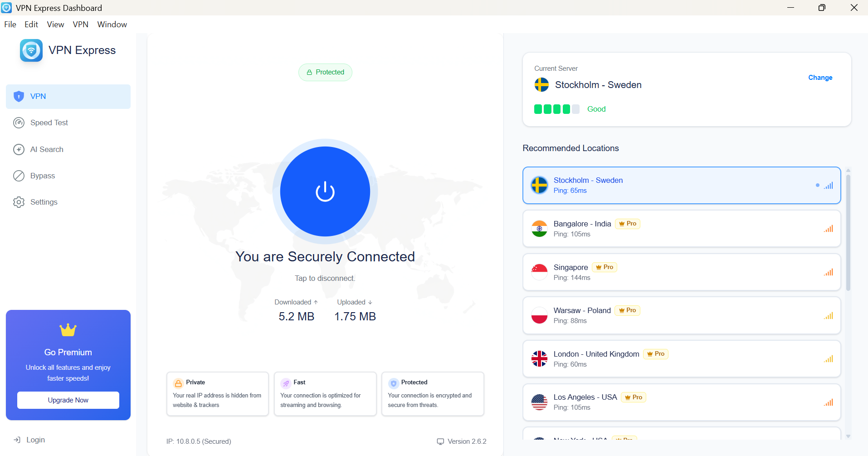
Task: Click the Protected status pill
Action: pyautogui.click(x=325, y=72)
